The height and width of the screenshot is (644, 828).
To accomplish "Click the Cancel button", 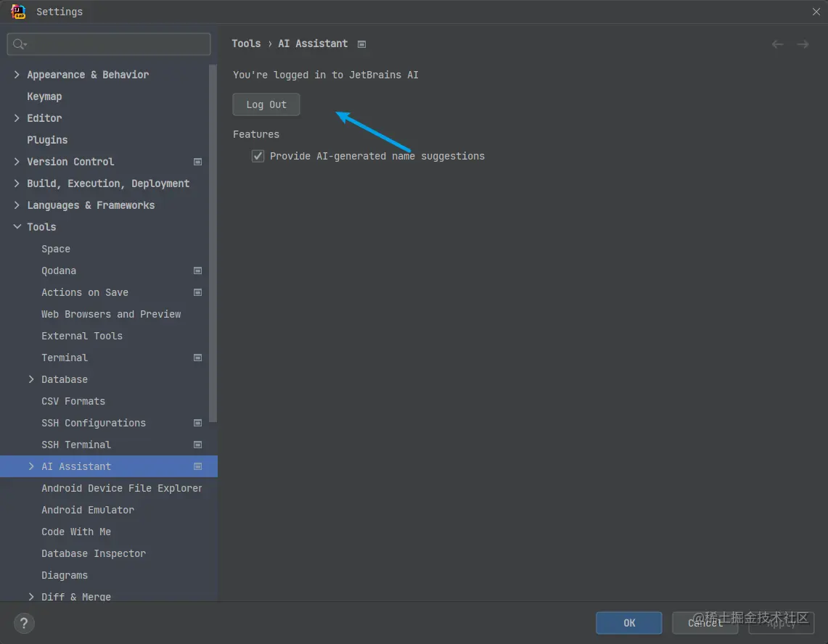I will pyautogui.click(x=705, y=623).
